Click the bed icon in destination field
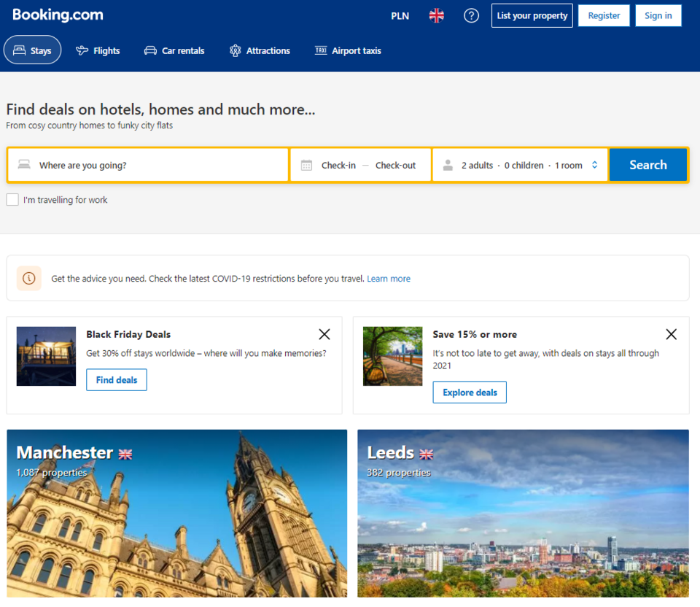 (24, 165)
